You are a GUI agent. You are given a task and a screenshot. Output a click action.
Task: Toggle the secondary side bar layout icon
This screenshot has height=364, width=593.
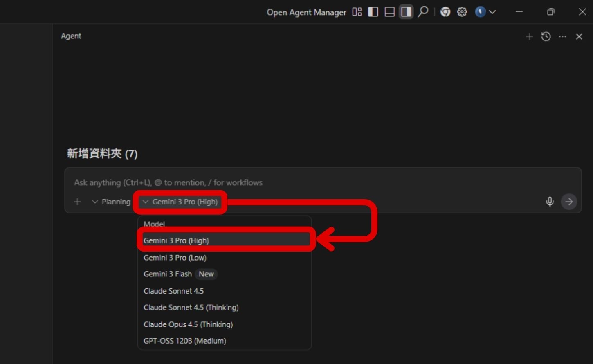(405, 12)
